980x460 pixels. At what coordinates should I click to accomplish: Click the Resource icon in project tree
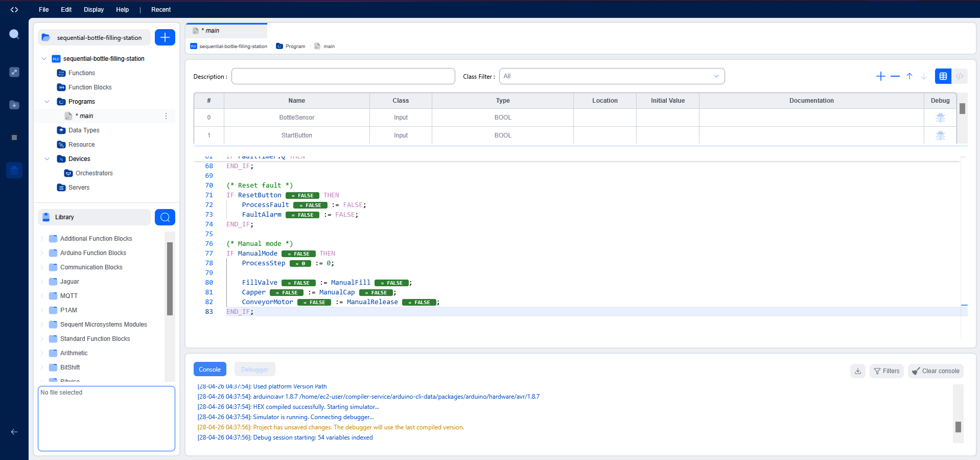[61, 145]
